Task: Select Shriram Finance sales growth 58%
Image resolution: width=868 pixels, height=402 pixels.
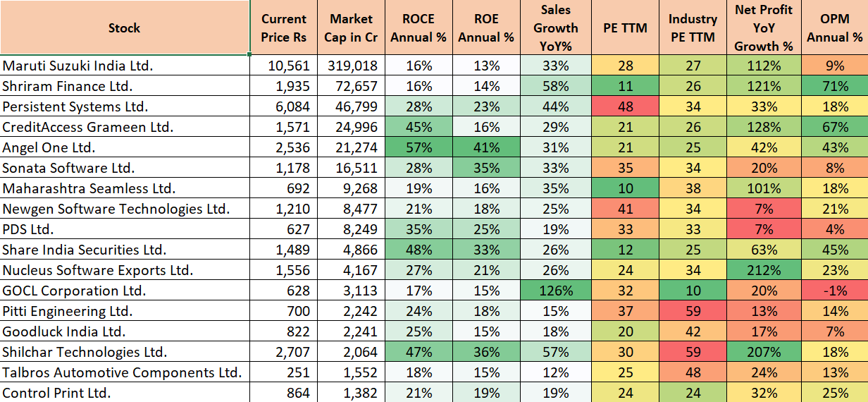Action: click(556, 87)
